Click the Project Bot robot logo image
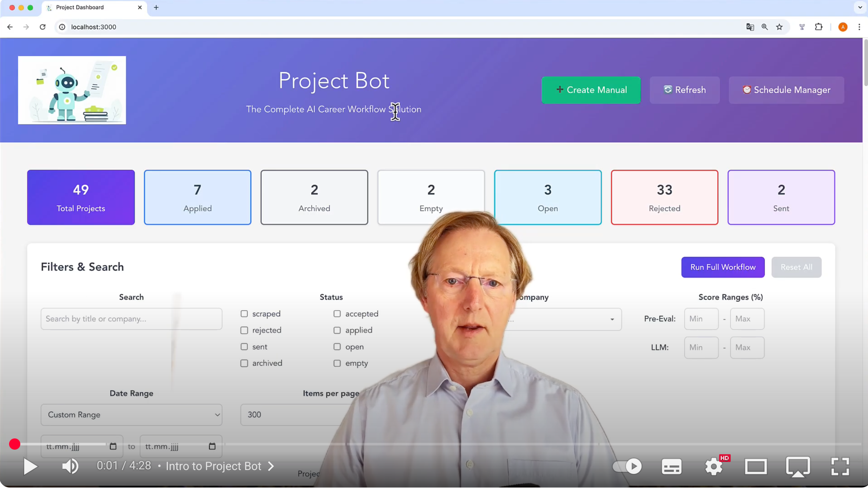The image size is (868, 489). pos(72,90)
